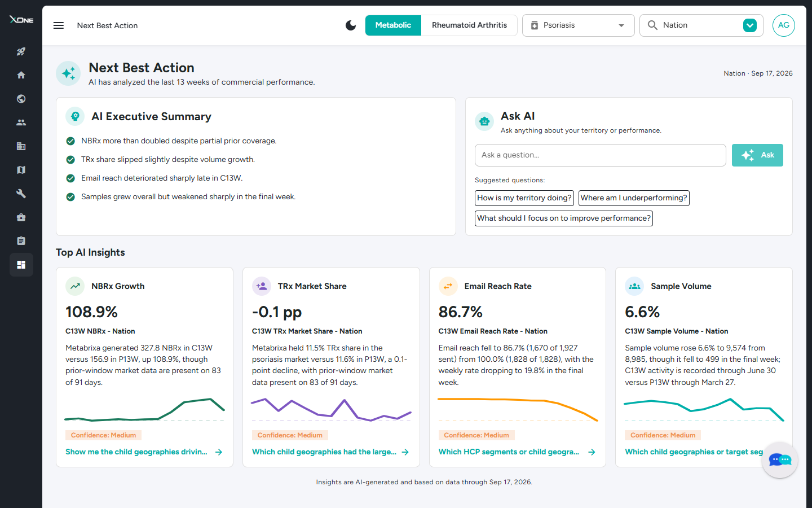Open the briefcase icon in sidebar
The width and height of the screenshot is (812, 508).
[21, 217]
